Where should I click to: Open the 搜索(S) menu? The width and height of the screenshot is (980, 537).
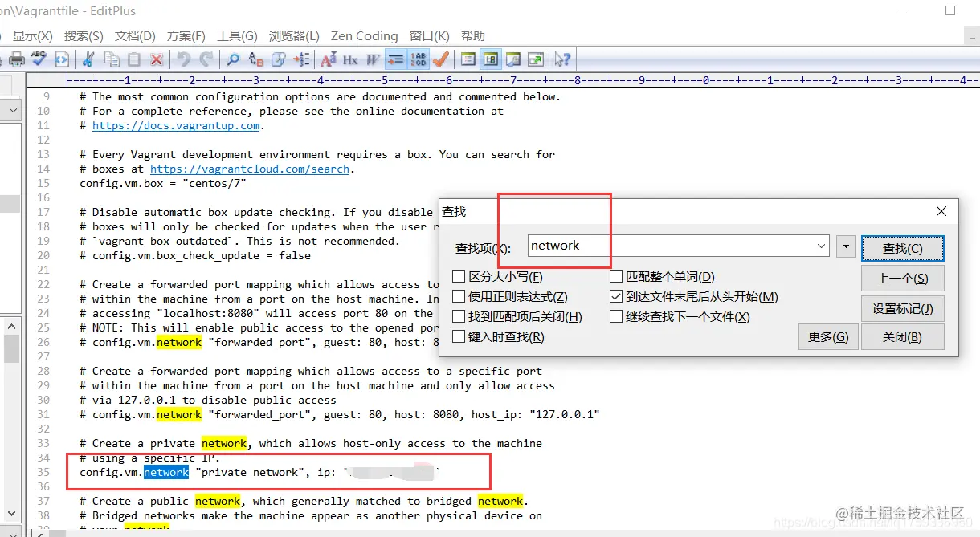point(84,36)
